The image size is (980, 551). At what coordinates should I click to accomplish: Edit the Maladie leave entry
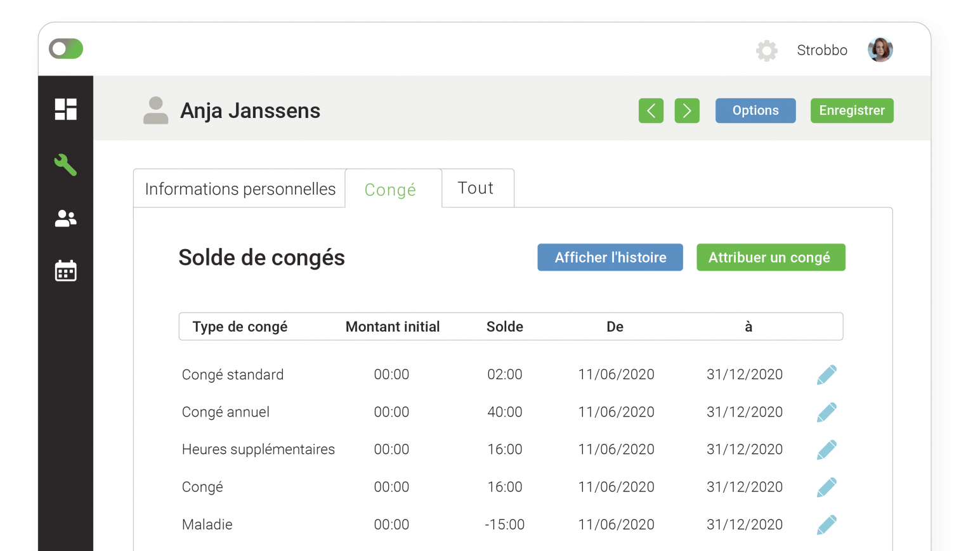827,524
